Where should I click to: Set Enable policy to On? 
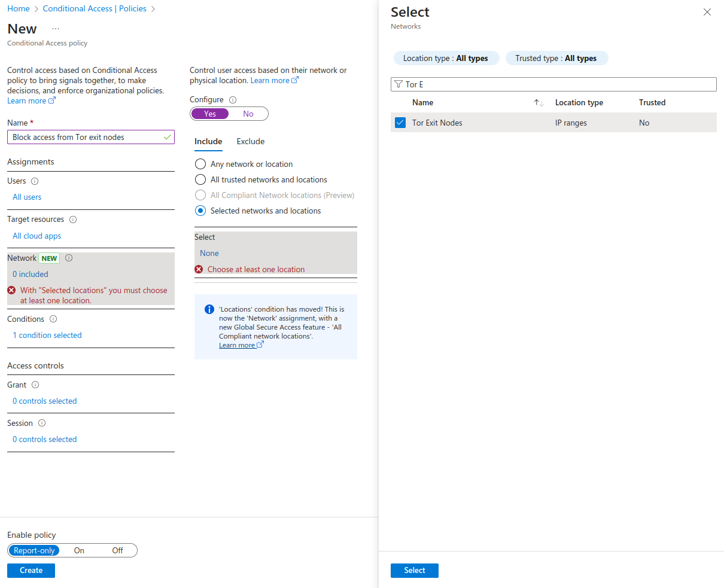[x=79, y=550]
